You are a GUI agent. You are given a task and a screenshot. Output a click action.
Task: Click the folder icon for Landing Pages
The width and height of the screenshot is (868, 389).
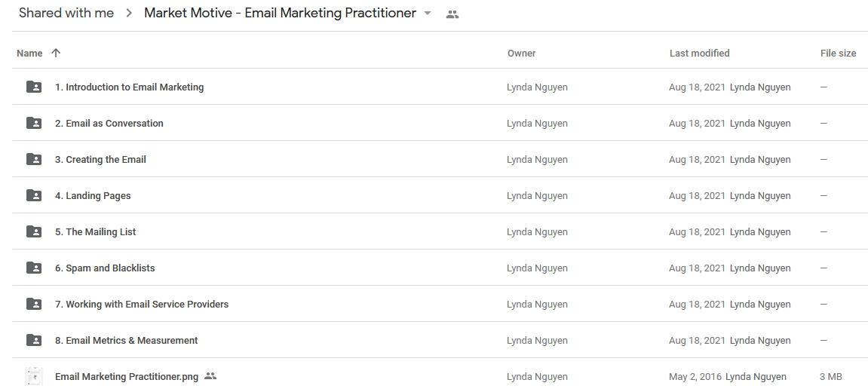pos(34,195)
